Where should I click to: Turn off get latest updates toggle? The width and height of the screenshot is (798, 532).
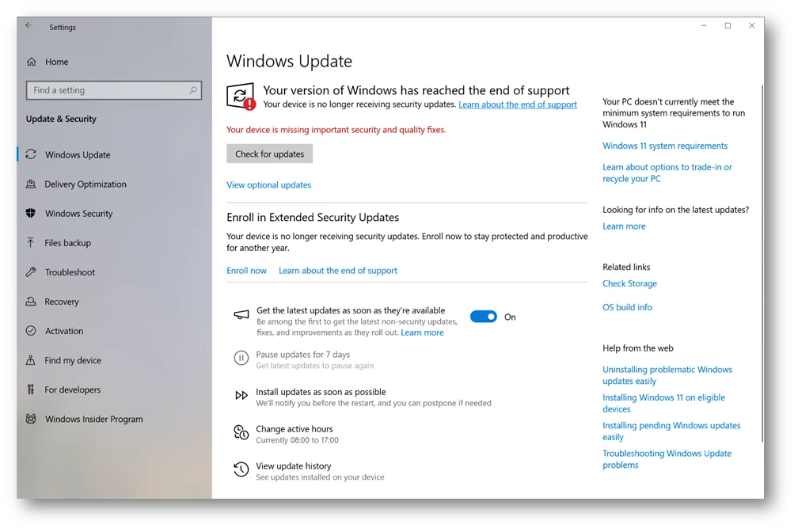tap(484, 317)
